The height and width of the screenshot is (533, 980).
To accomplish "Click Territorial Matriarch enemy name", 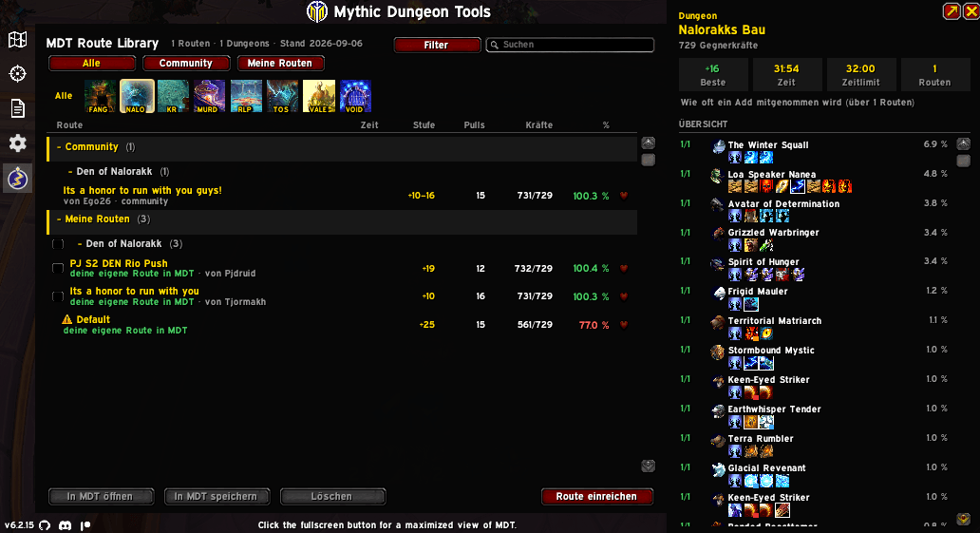I will point(774,321).
